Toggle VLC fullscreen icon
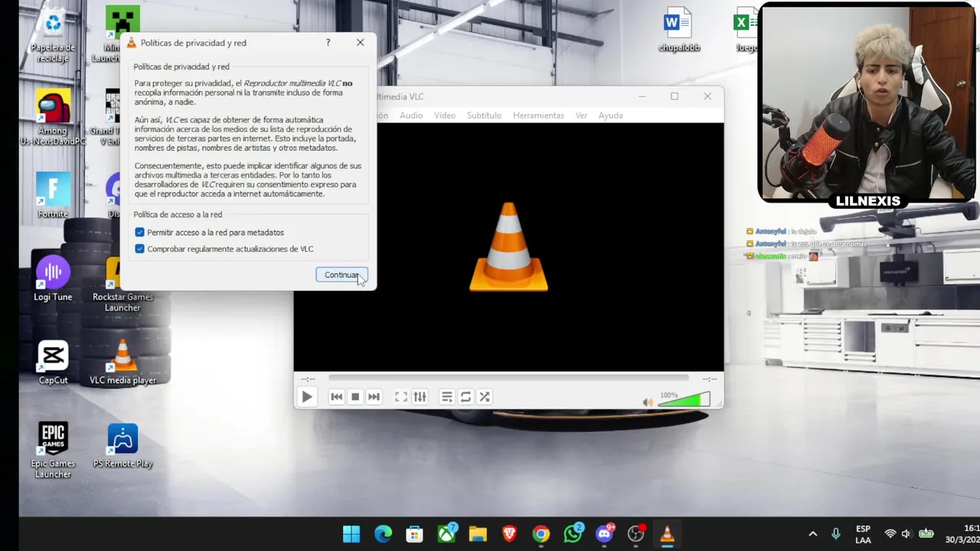The image size is (980, 551). [401, 396]
